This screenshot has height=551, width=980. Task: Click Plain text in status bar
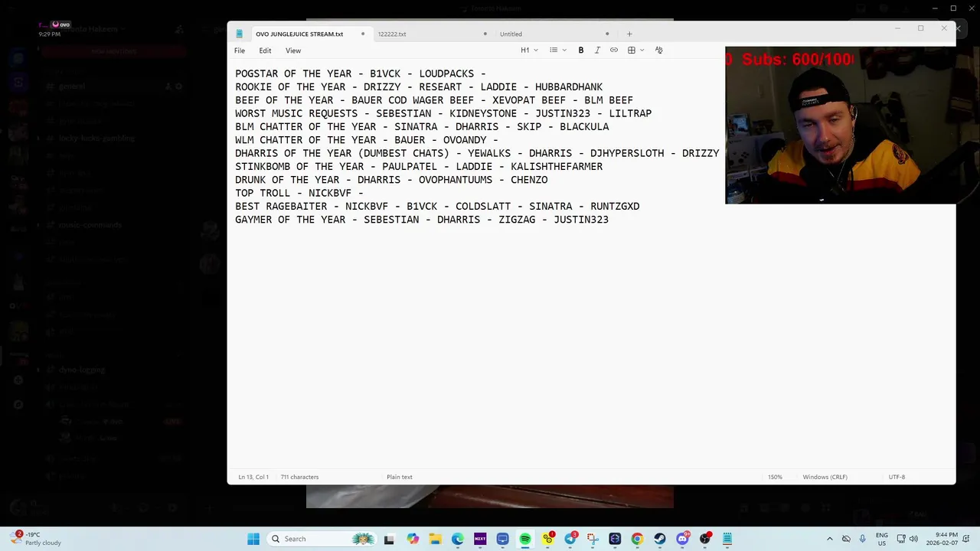coord(400,477)
